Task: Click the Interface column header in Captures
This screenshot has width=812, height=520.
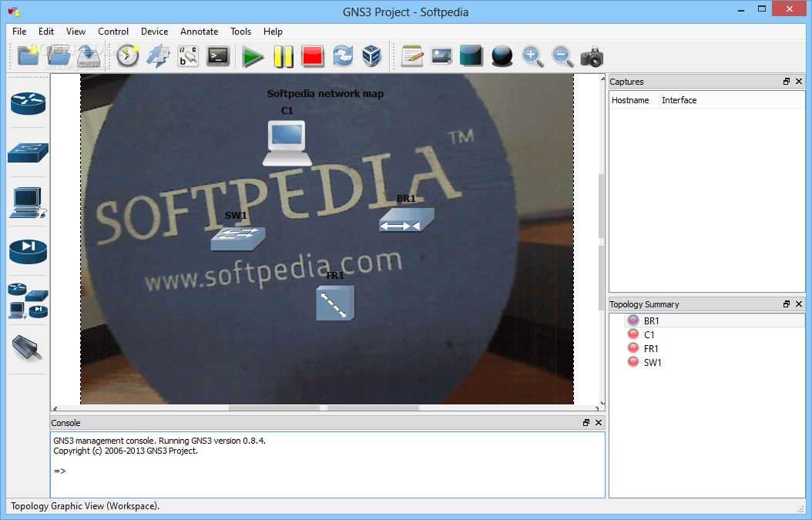Action: (679, 100)
